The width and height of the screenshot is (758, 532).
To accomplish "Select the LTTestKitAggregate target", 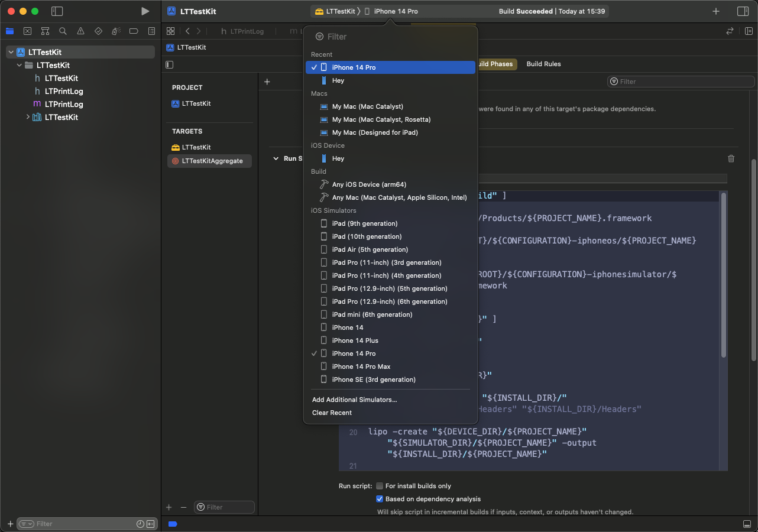I will tap(209, 161).
